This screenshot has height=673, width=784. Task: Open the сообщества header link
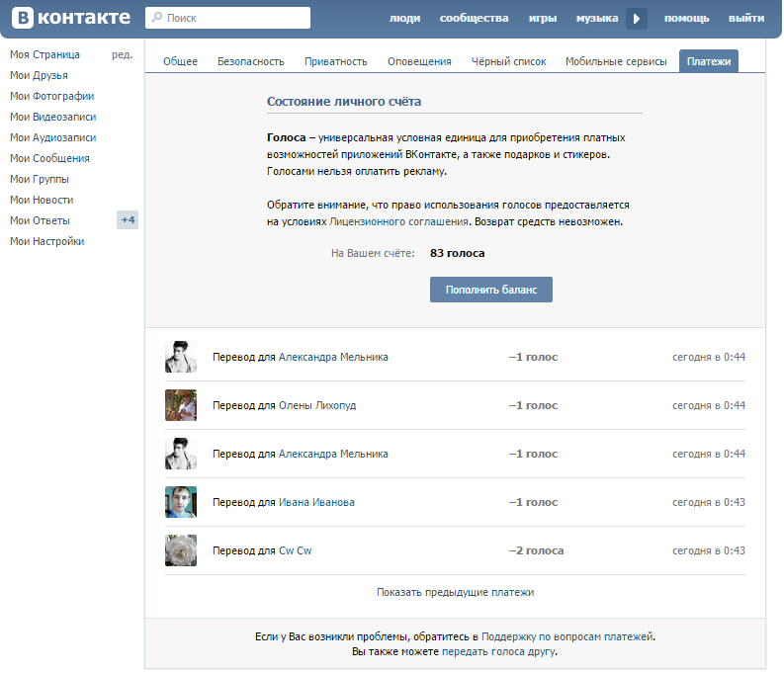pyautogui.click(x=474, y=18)
